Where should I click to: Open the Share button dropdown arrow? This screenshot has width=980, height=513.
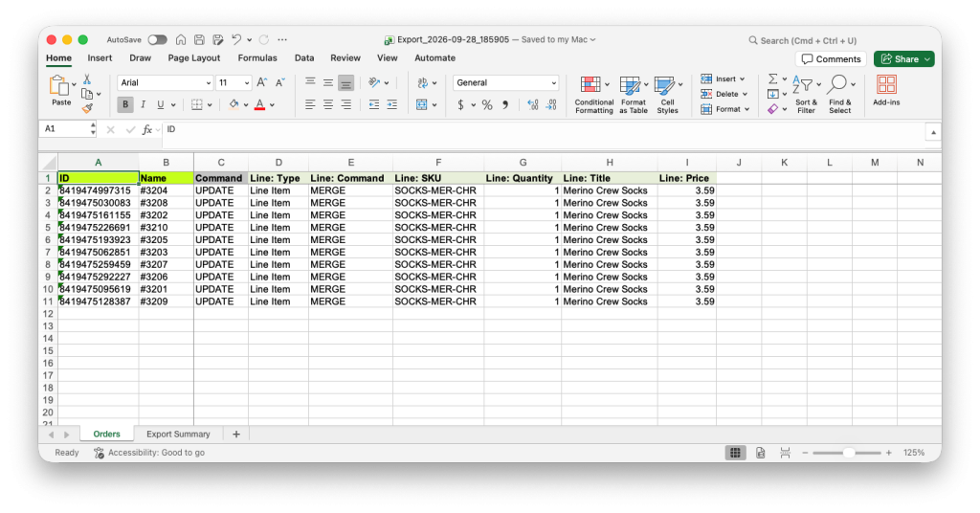click(927, 59)
